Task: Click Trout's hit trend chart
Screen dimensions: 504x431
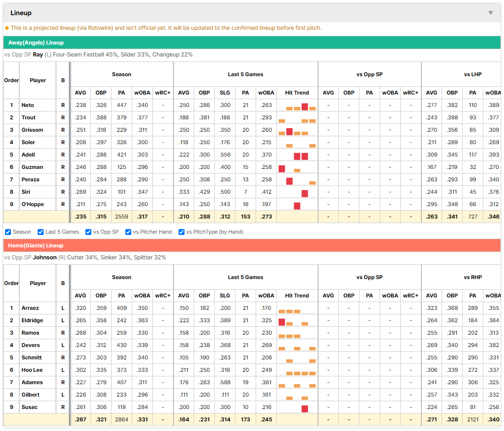Action: 297,118
